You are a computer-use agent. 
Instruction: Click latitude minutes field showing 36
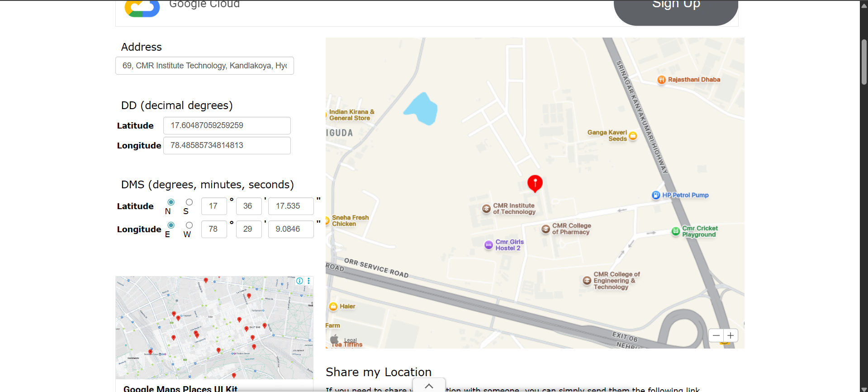point(249,206)
